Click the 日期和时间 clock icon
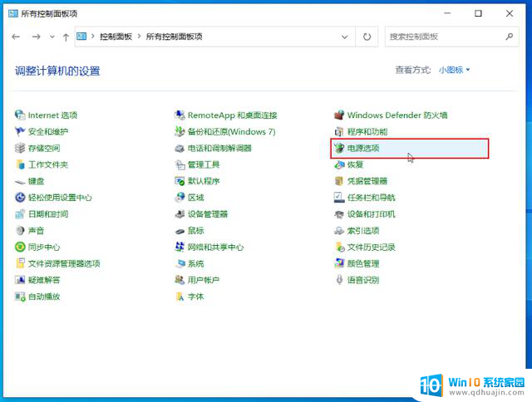Viewport: 532px width, 402px height. pos(20,214)
